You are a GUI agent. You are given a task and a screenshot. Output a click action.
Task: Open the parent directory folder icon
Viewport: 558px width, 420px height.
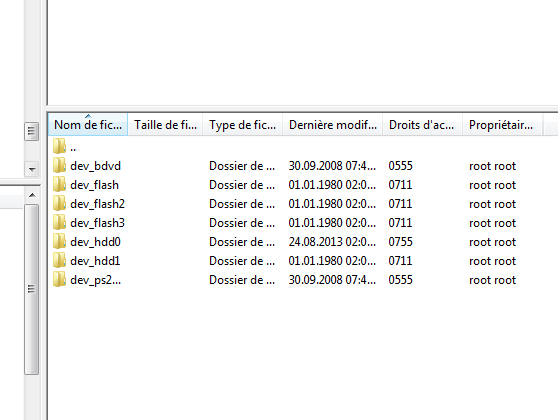point(59,146)
